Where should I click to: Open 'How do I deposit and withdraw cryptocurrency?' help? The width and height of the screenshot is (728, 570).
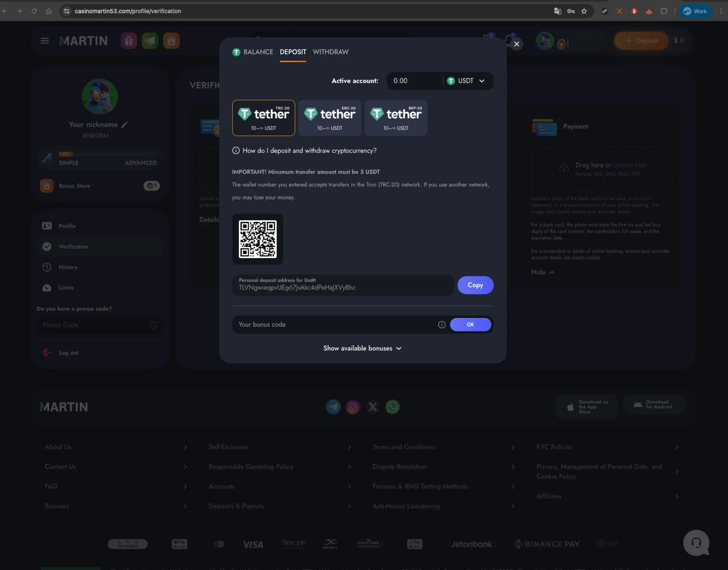304,150
